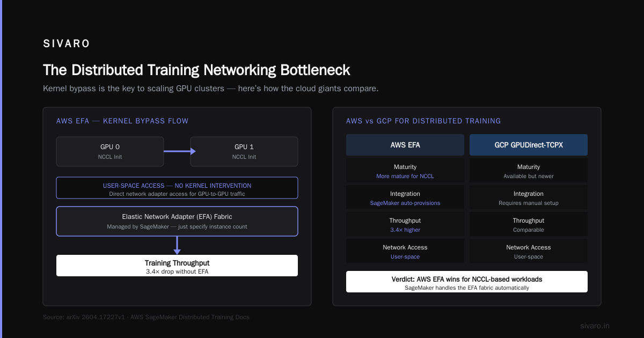This screenshot has height=338, width=644.
Task: Select the headline "The Distributed Training Networking Bottleneck"
Action: pyautogui.click(x=196, y=70)
